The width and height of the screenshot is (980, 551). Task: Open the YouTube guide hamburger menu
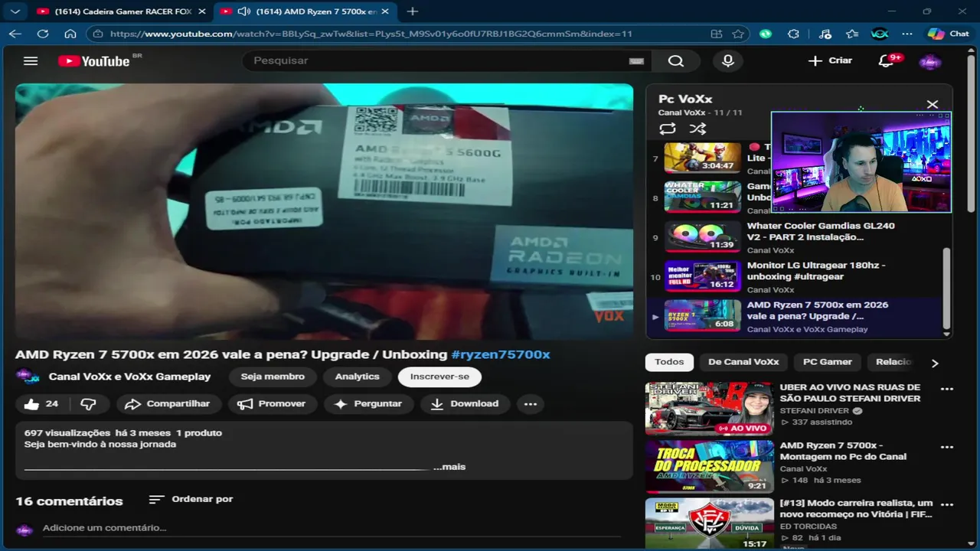30,61
